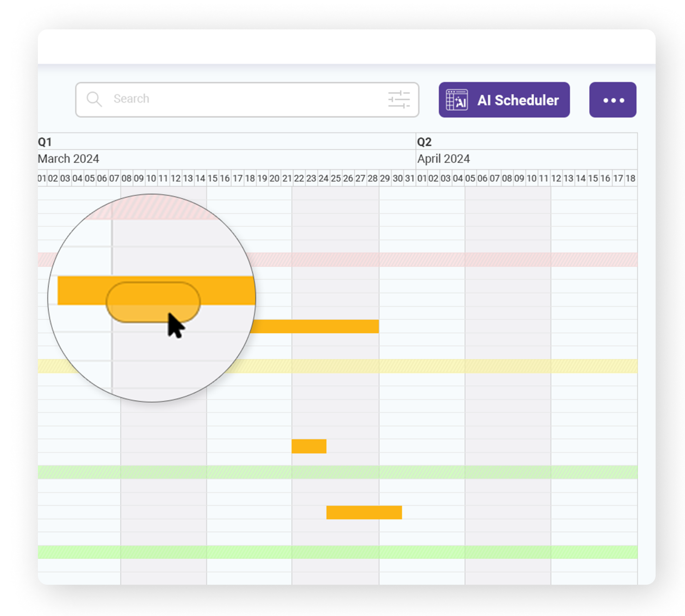
Task: Select the orange bar spanning March 25–30
Action: tap(364, 512)
